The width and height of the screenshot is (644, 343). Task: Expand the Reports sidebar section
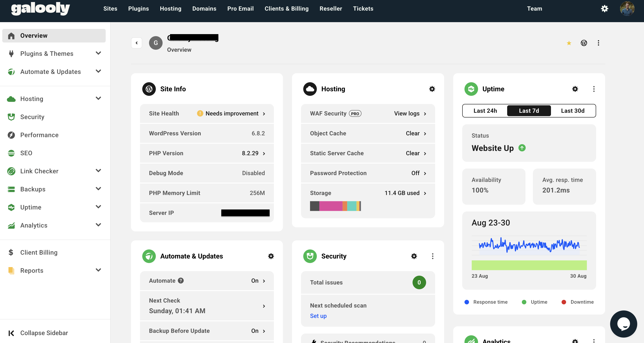(98, 270)
